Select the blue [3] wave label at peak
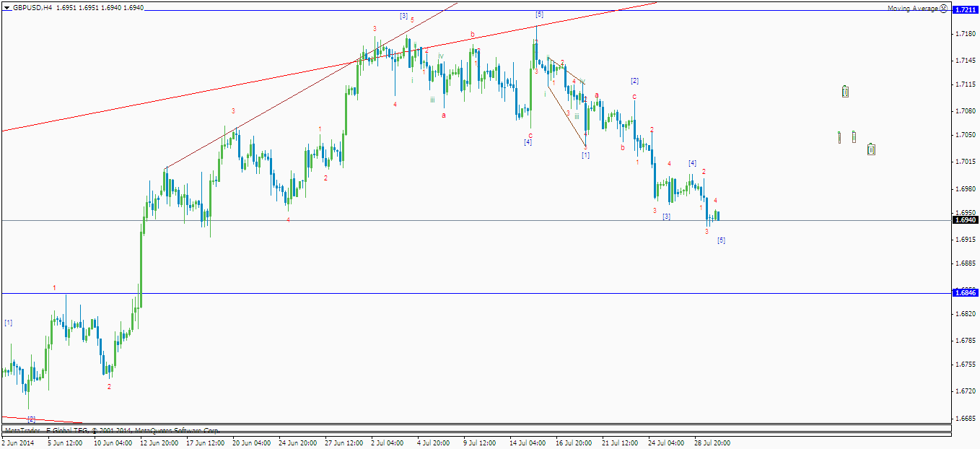 pos(403,16)
